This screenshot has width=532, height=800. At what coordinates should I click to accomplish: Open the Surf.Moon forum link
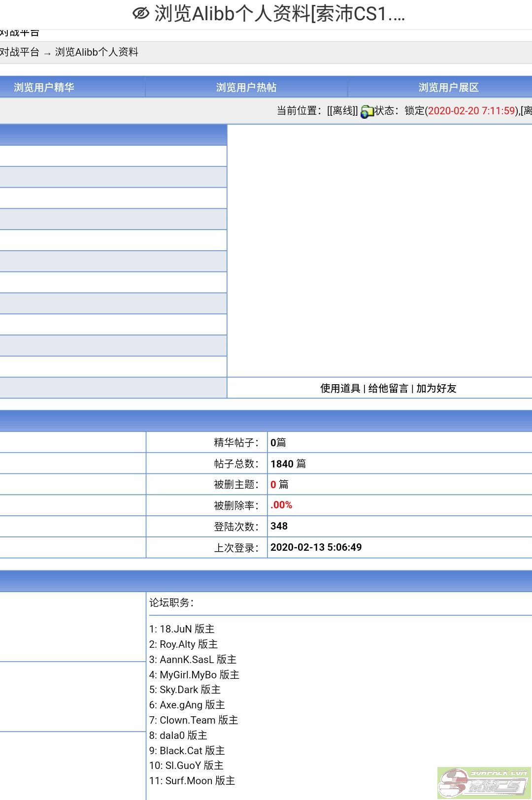[189, 781]
